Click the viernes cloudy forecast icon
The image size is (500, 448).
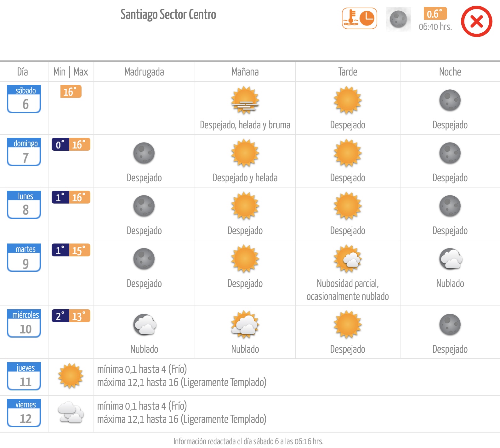[71, 412]
